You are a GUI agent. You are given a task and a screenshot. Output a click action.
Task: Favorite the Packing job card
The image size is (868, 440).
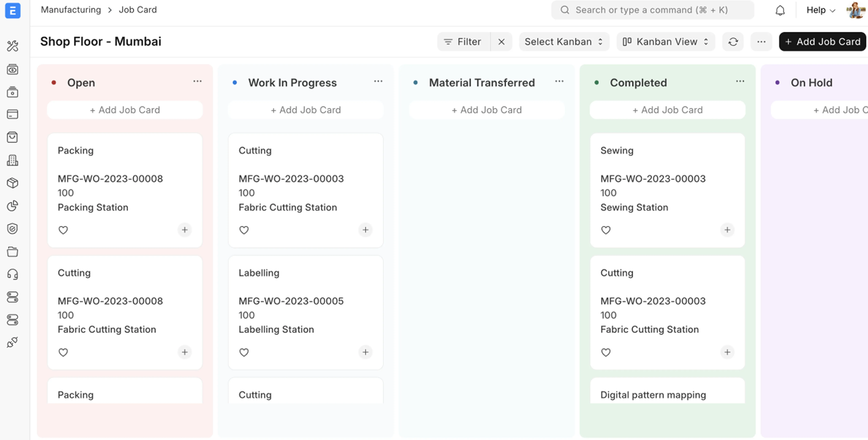(x=63, y=230)
